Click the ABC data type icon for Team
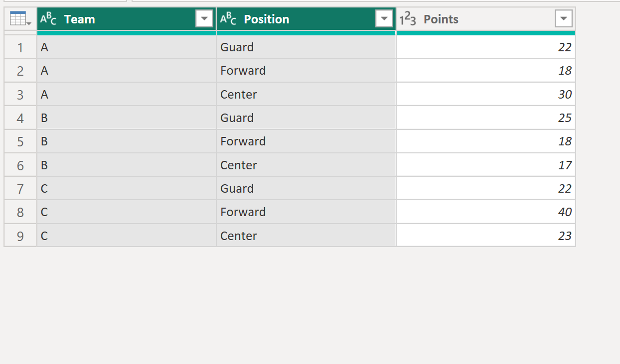This screenshot has height=364, width=620. tap(48, 19)
